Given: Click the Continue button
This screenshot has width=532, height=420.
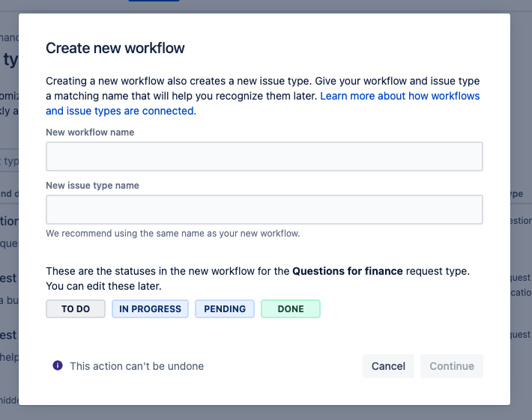Looking at the screenshot, I should click(452, 366).
